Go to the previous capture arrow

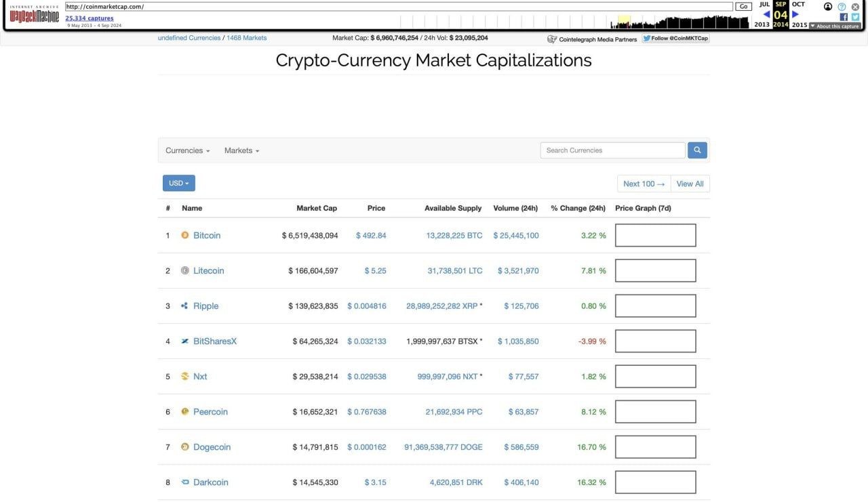(x=766, y=14)
